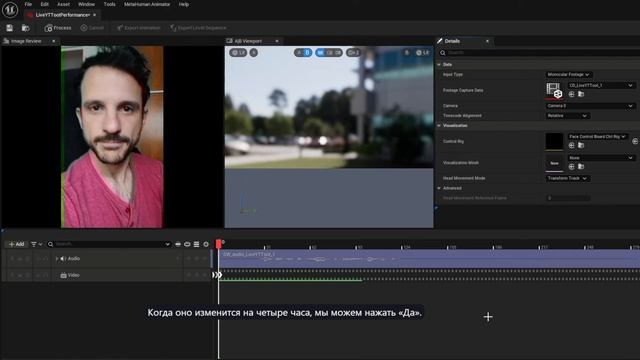This screenshot has height=360, width=640.
Task: Click the list-style icon beside sequencer search
Action: coord(196,244)
